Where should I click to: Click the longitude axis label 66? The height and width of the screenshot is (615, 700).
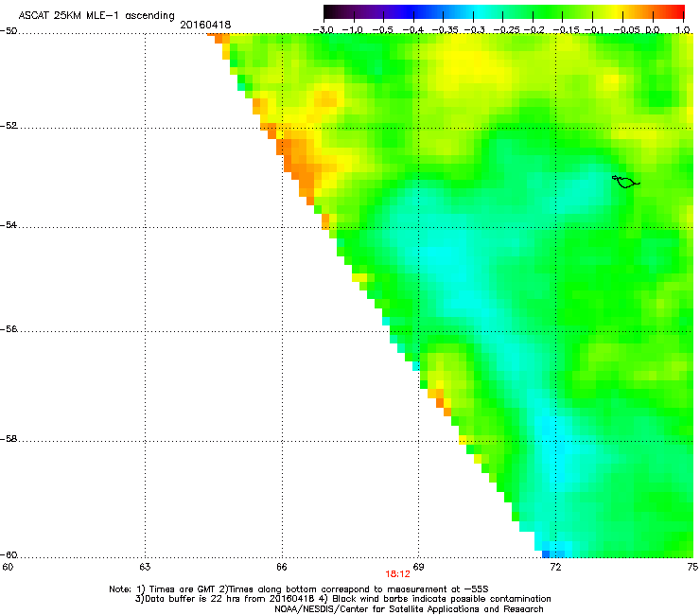point(282,567)
